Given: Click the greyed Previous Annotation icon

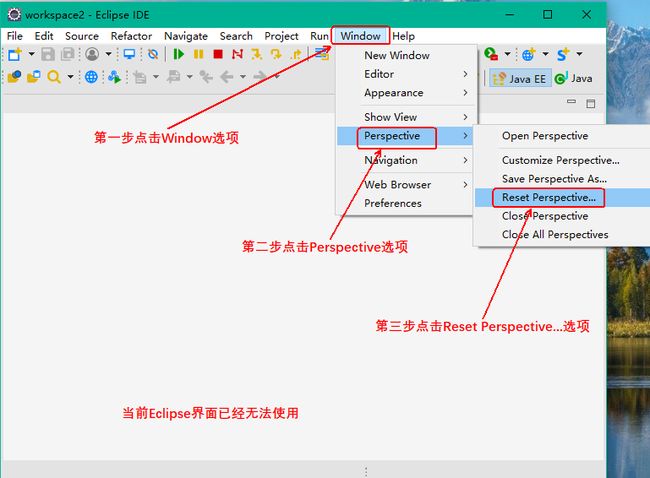Looking at the screenshot, I should point(173,77).
